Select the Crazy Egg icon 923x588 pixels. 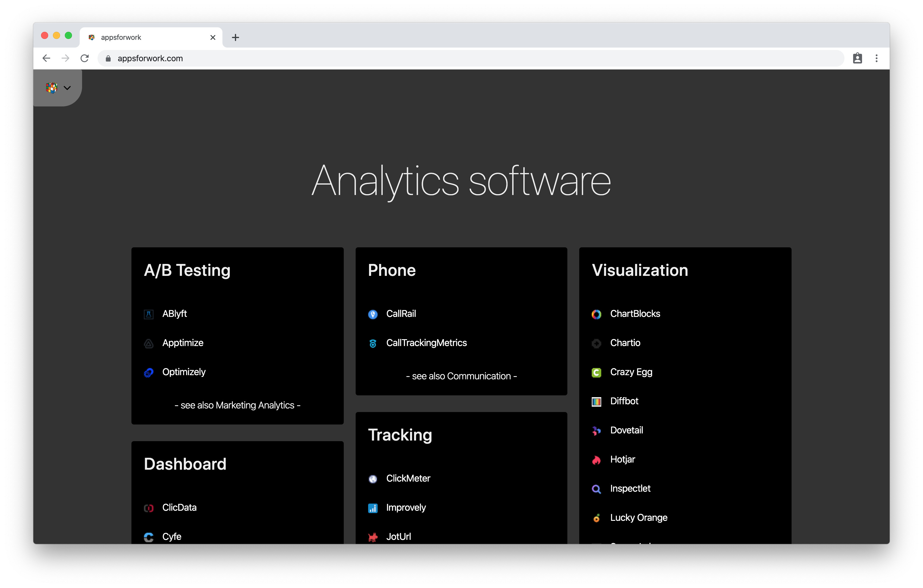pos(597,372)
